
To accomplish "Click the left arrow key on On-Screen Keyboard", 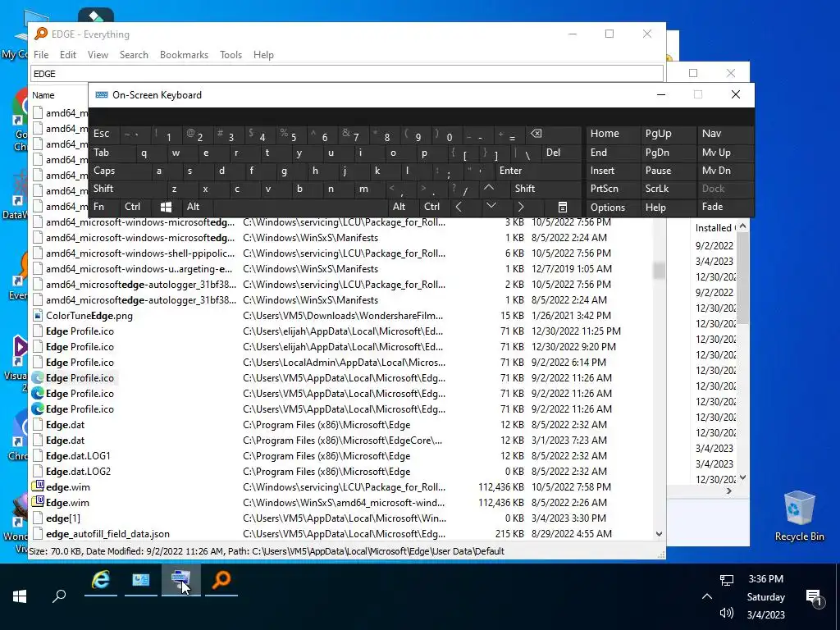I will click(459, 207).
